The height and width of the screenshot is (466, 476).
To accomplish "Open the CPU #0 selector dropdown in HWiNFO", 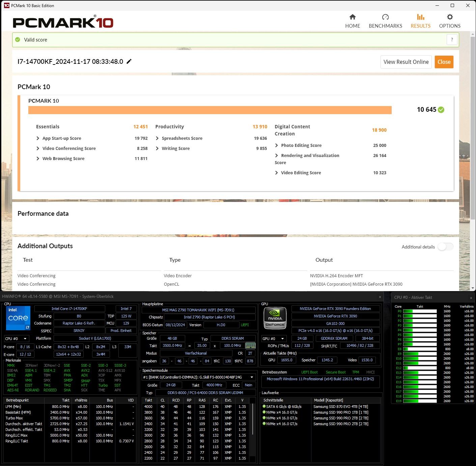I will [x=17, y=338].
